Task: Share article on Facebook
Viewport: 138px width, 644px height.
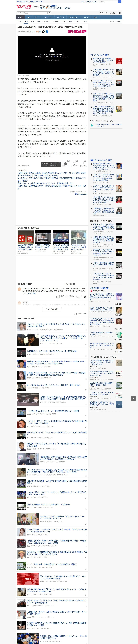Action: click(x=47, y=32)
